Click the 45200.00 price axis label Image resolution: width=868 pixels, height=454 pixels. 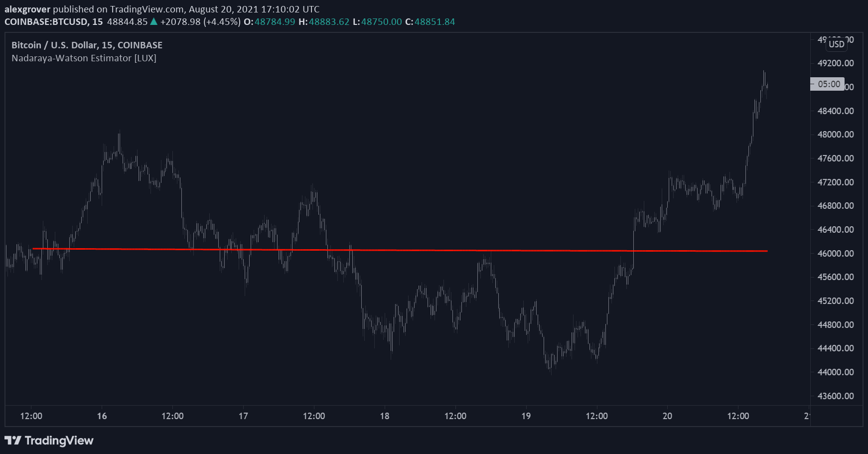[x=836, y=301]
